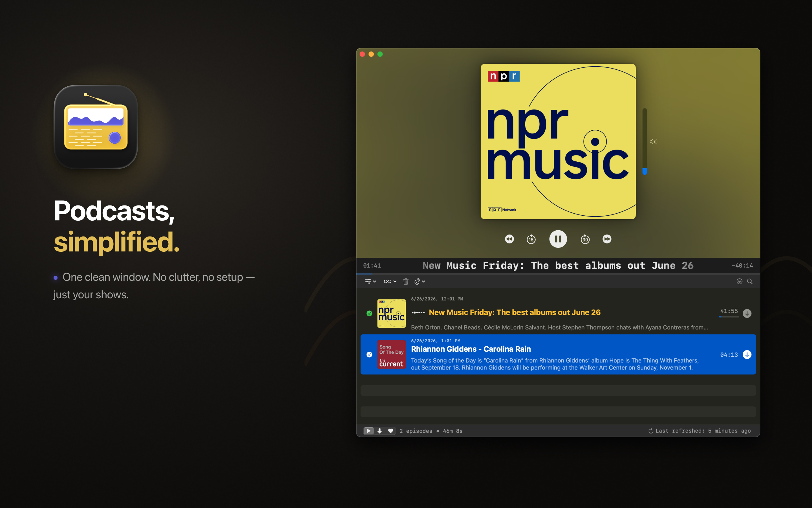Skip forward 30 seconds

coord(585,239)
